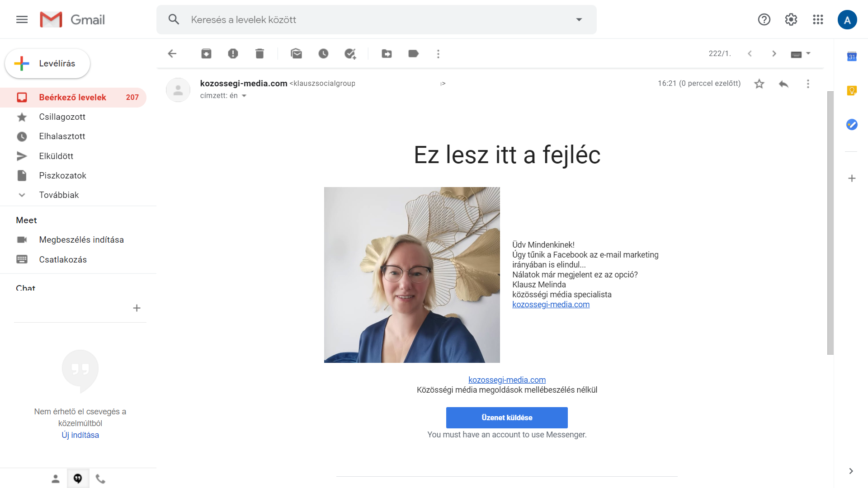Image resolution: width=868 pixels, height=488 pixels.
Task: Click the sender name kozossegi-media.com
Action: [x=244, y=84]
